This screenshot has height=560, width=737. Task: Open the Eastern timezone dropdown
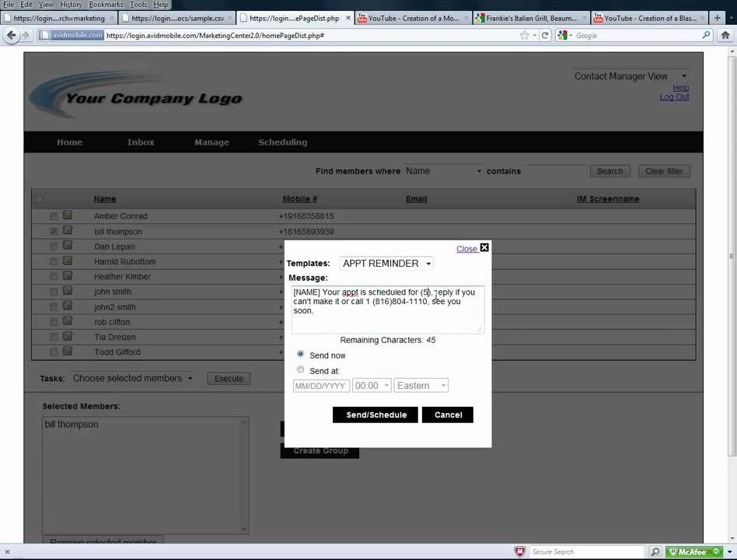pos(421,386)
